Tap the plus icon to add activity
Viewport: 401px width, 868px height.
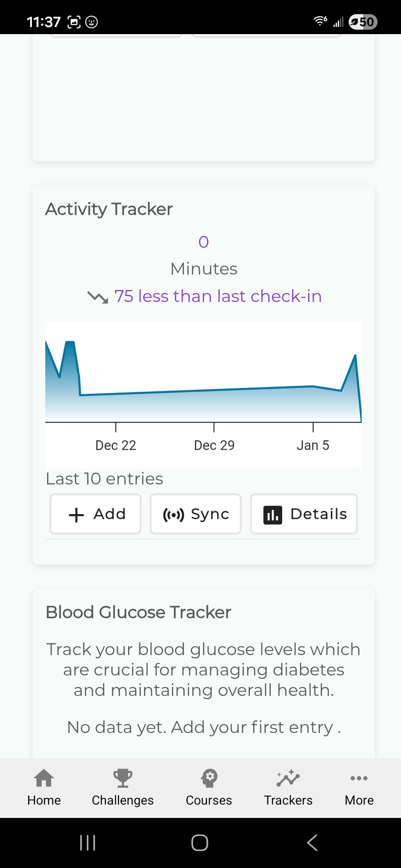coord(76,515)
